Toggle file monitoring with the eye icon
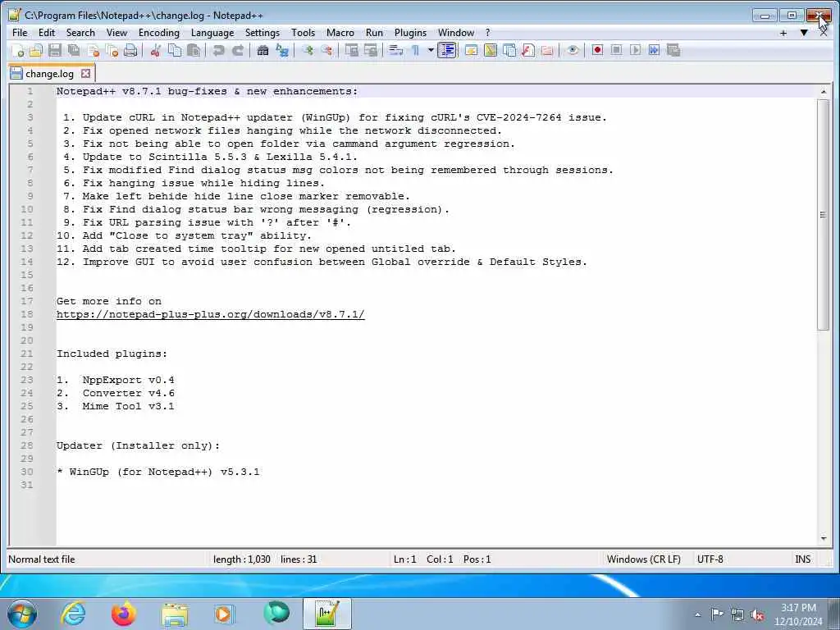Screen dimensions: 840x630 (x=573, y=50)
